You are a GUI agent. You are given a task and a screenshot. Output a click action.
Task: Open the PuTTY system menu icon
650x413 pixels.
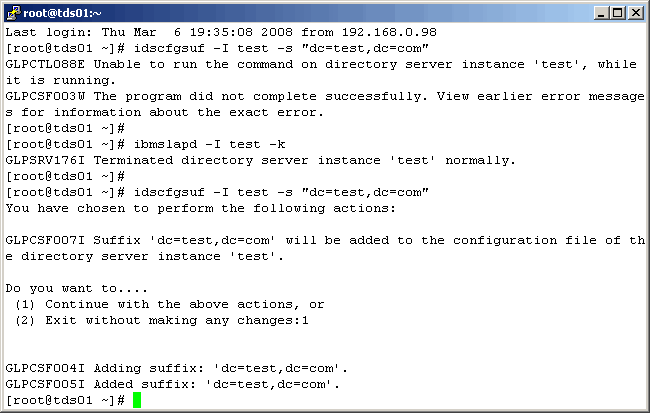pyautogui.click(x=13, y=12)
